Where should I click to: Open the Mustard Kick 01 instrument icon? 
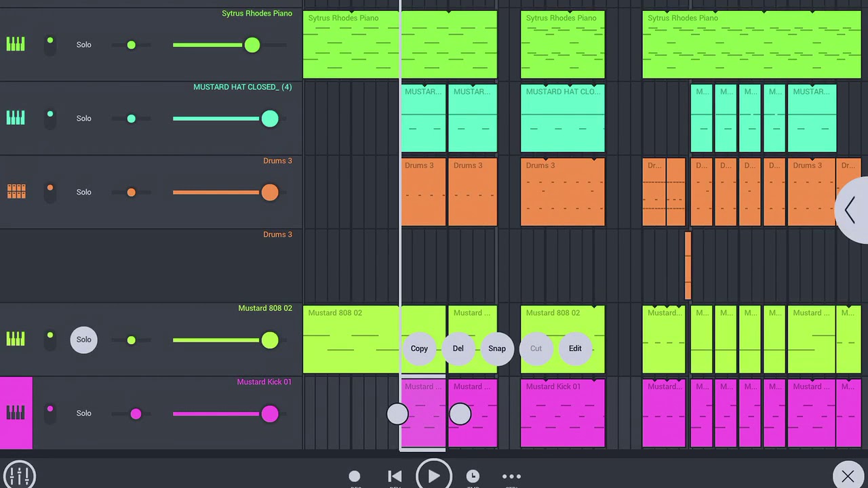(16, 413)
